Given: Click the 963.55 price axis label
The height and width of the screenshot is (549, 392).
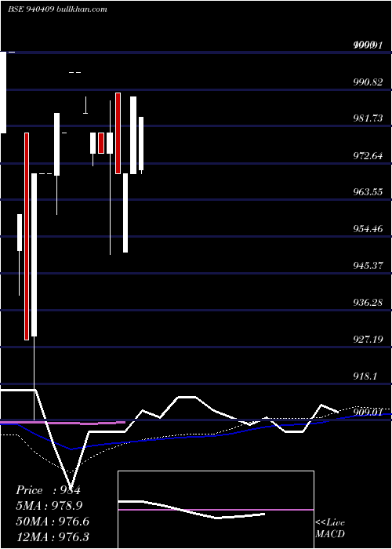Looking at the screenshot, I should click(368, 192).
